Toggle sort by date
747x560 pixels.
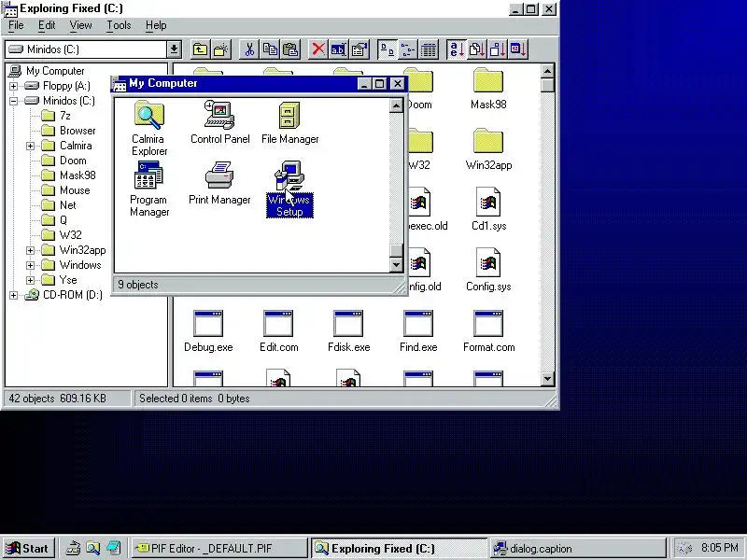coord(518,49)
